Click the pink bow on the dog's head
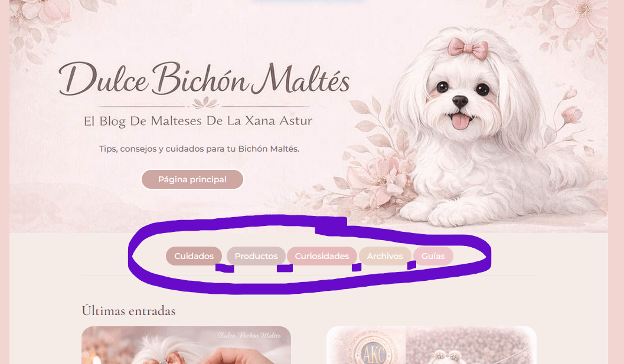Image resolution: width=624 pixels, height=364 pixels. pyautogui.click(x=468, y=48)
